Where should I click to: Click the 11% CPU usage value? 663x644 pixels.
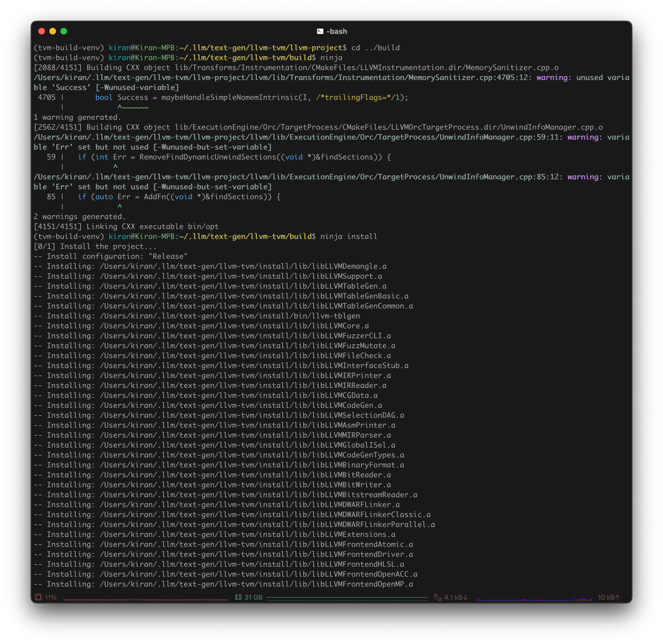[51, 597]
